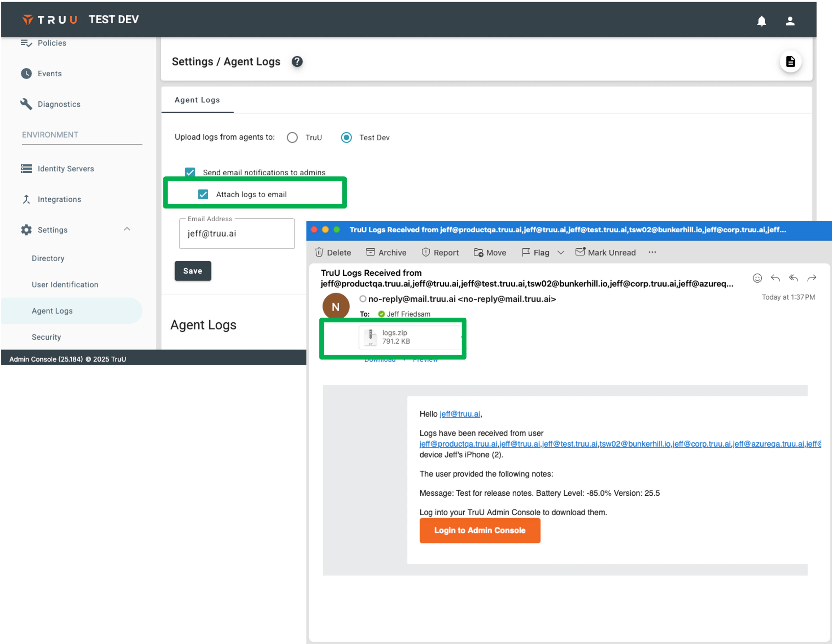833x644 pixels.
Task: Click the reply all icon in email
Action: pos(793,278)
